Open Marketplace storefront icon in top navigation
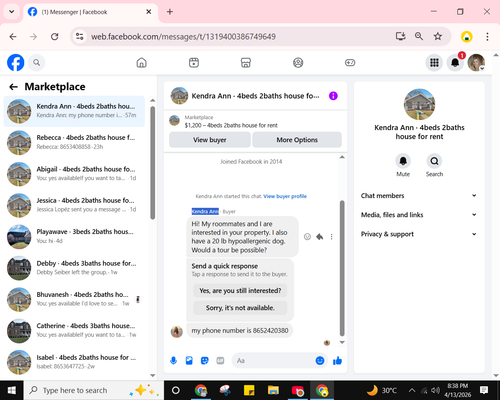Screen dimensions: 500x400 click(x=246, y=62)
